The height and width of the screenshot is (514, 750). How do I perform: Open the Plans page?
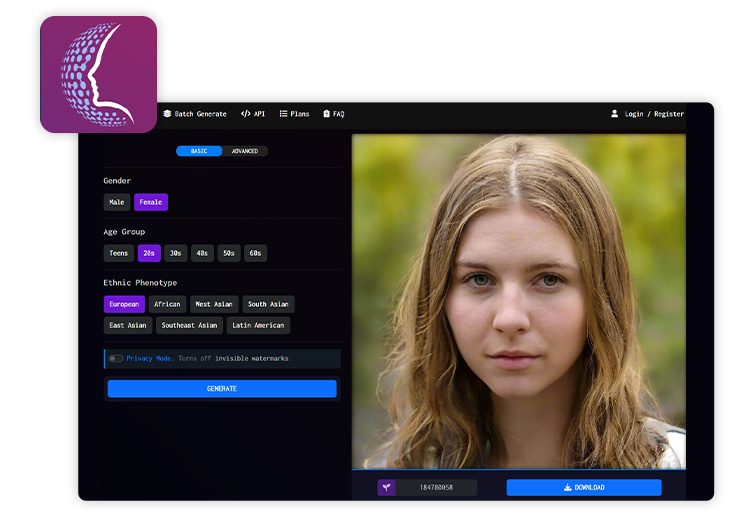coord(294,114)
